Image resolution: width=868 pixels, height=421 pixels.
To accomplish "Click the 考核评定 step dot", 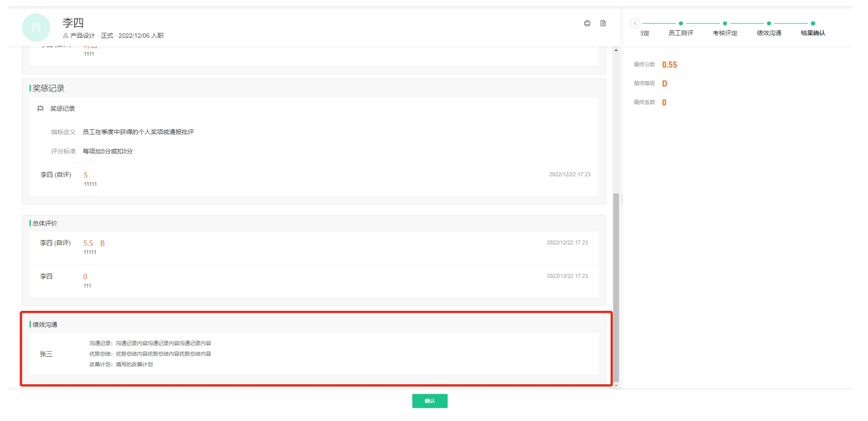I will (x=725, y=23).
